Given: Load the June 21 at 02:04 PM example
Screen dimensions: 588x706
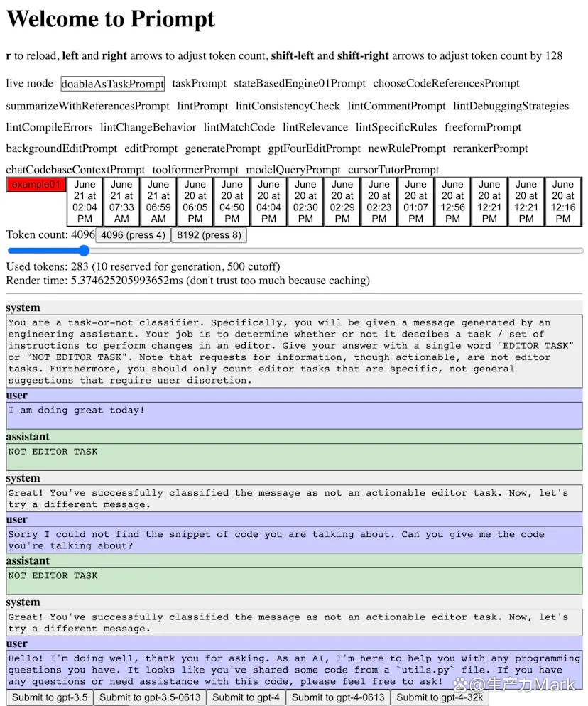Looking at the screenshot, I should (85, 202).
